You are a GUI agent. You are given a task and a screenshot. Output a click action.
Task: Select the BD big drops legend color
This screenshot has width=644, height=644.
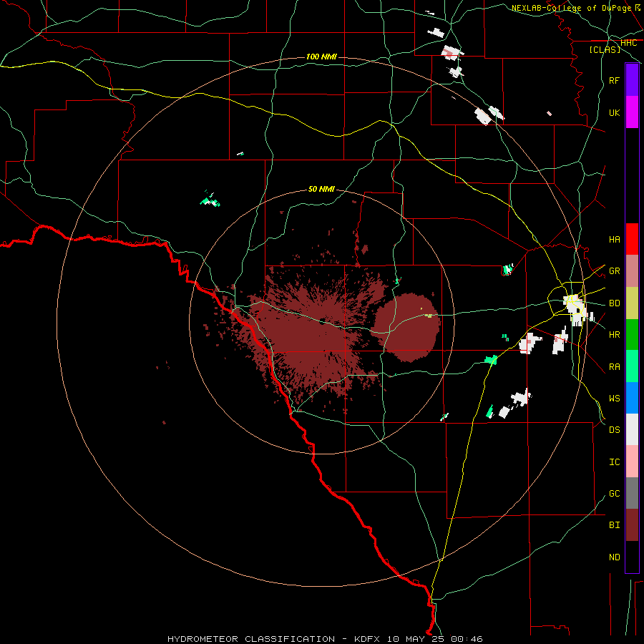[x=632, y=303]
